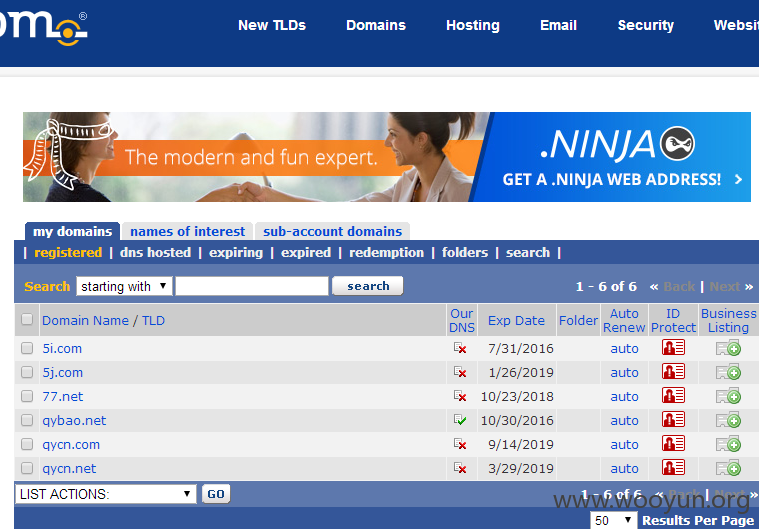Screen dimensions: 759x529
Task: Select the dns hosted sub-tab
Action: click(x=155, y=253)
